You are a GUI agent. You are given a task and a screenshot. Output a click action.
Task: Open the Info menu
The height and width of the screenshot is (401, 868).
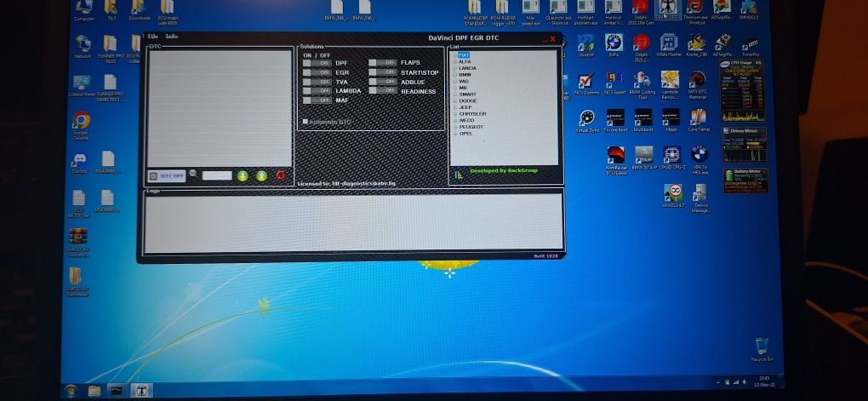click(x=172, y=37)
